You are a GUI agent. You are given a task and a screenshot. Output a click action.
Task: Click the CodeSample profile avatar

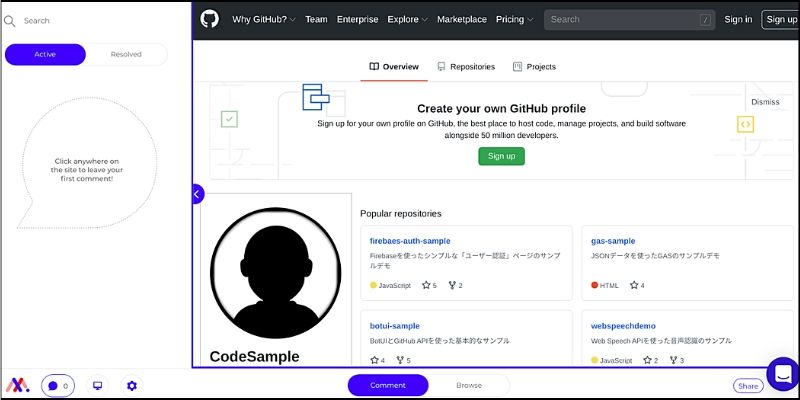pyautogui.click(x=276, y=273)
